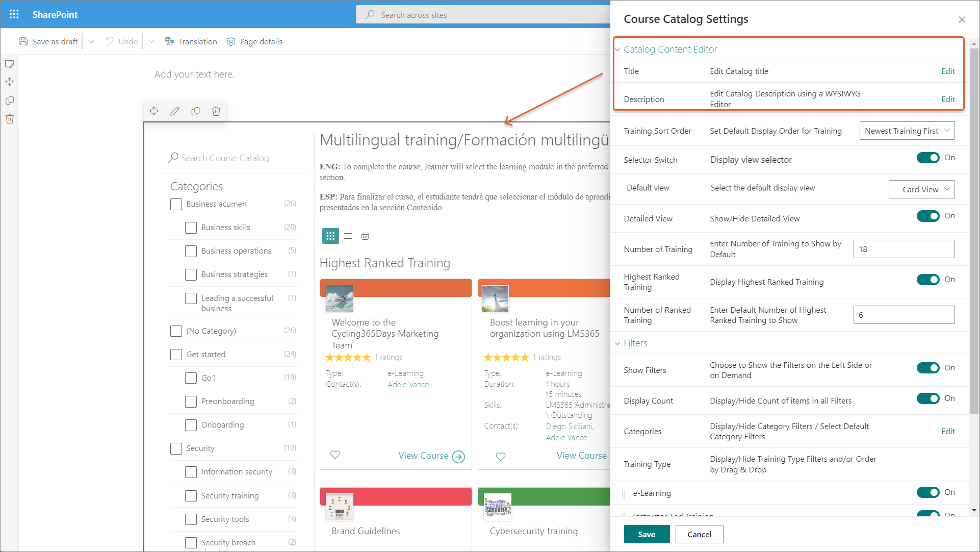Click the web part move icon
The image size is (980, 552).
point(154,111)
